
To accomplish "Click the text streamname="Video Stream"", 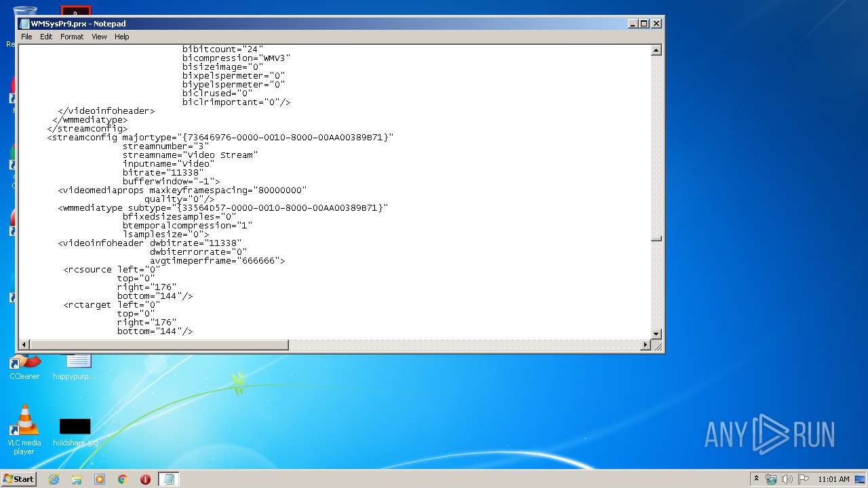I will tap(190, 155).
